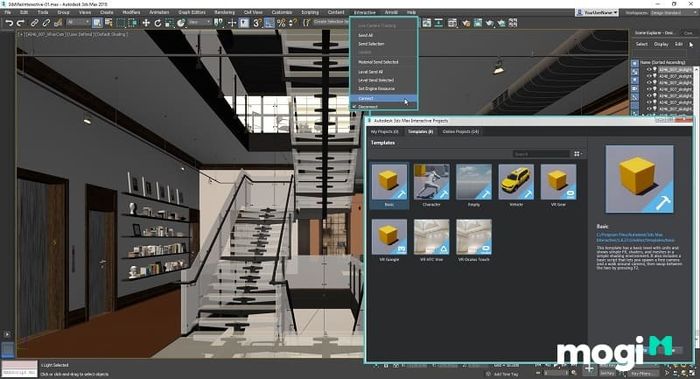Open the reference coordinate 'View' dropdown
700x379 pixels.
pyautogui.click(x=199, y=22)
